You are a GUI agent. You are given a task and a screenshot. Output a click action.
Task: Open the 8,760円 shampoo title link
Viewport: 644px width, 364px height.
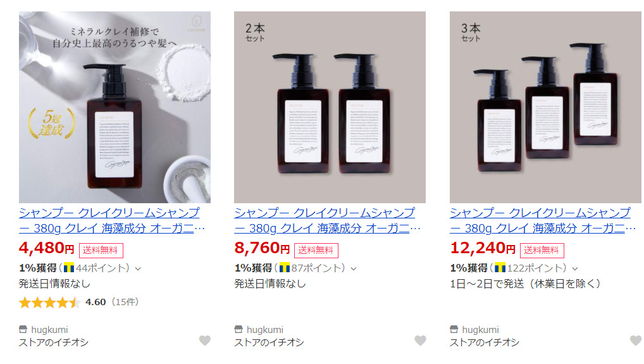(x=327, y=220)
